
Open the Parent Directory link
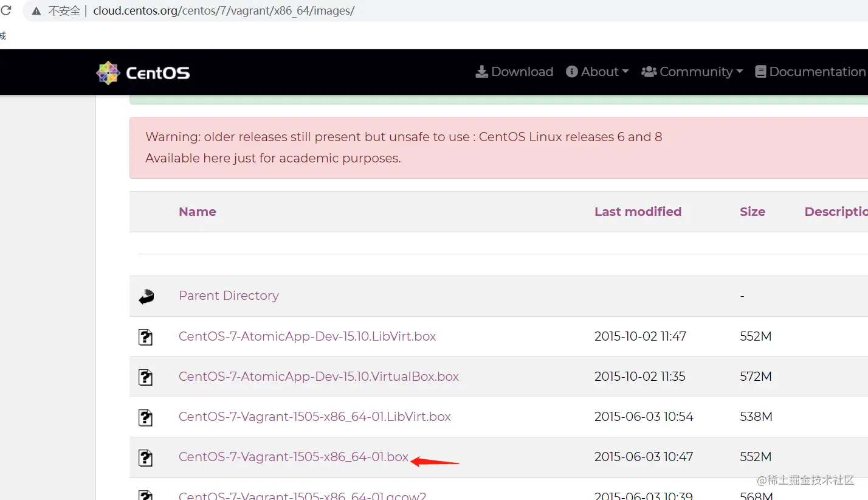pyautogui.click(x=229, y=296)
